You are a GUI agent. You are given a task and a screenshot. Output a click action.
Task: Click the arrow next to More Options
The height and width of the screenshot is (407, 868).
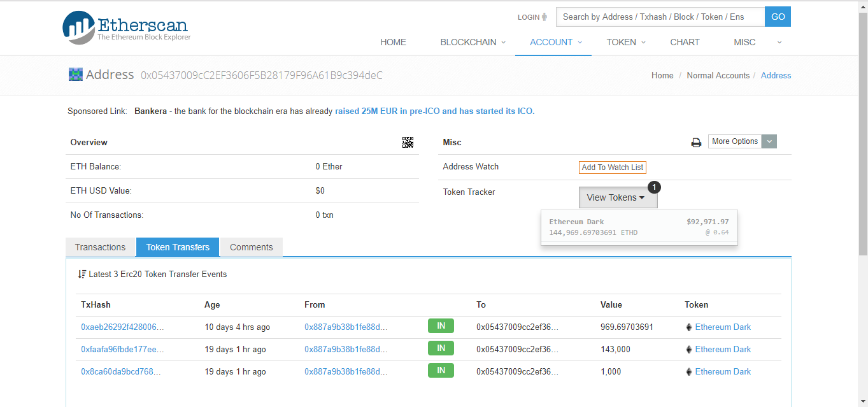(x=769, y=141)
